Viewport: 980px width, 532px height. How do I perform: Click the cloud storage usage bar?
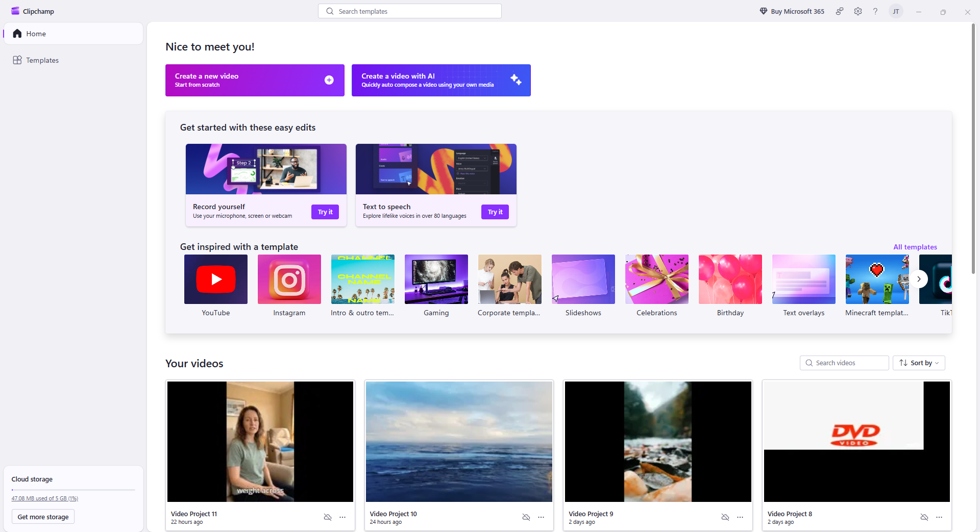73,490
